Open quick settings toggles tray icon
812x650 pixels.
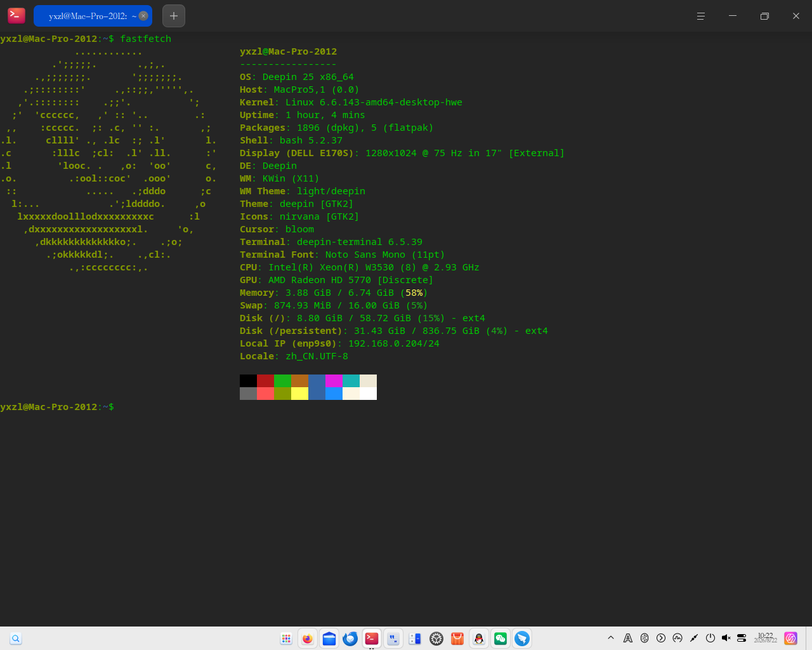click(742, 638)
